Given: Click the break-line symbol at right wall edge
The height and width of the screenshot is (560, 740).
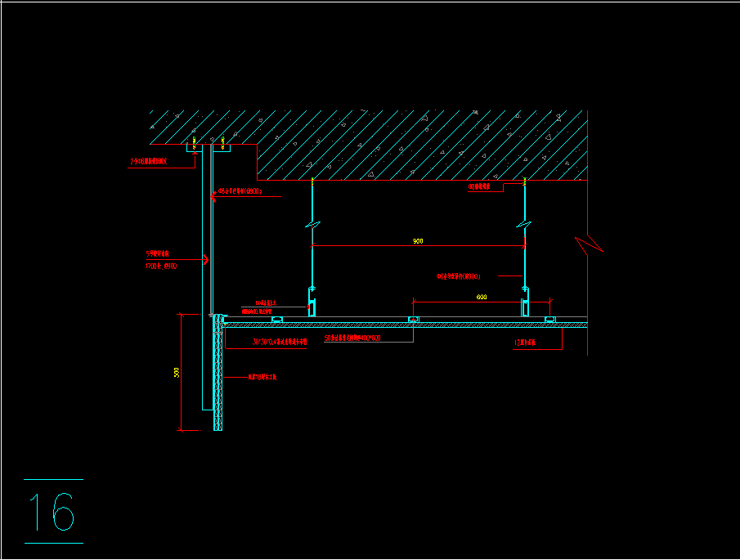Looking at the screenshot, I should tap(589, 244).
